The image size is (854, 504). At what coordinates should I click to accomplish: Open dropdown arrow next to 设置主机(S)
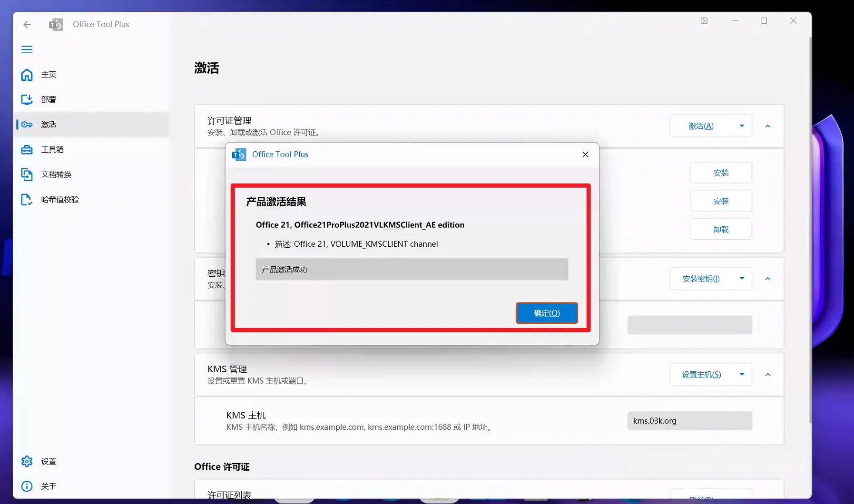pos(742,375)
